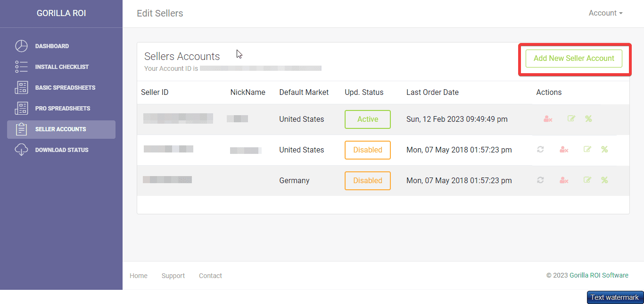Image resolution: width=644 pixels, height=304 pixels.
Task: Click the Gorilla ROI Software footer link
Action: (x=599, y=275)
